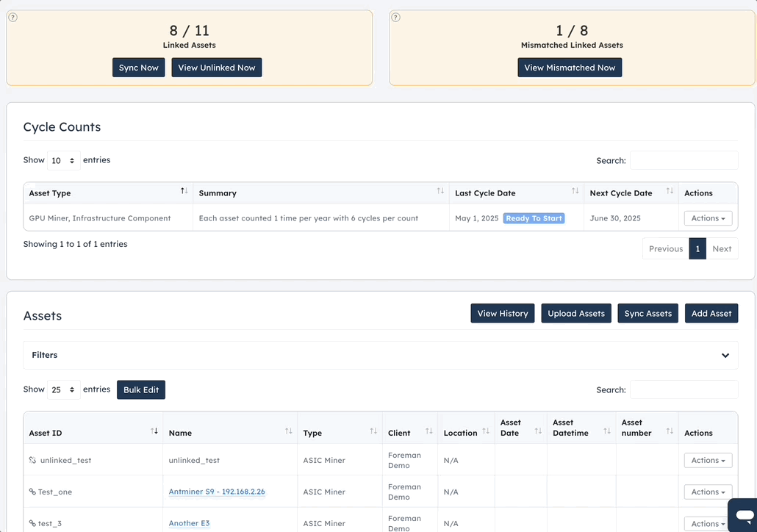Focus the Cycle Counts search field
The image size is (757, 532).
click(684, 160)
